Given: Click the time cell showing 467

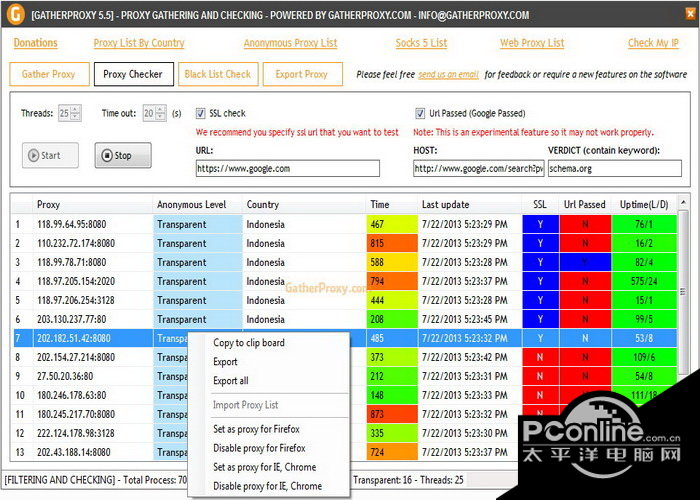Looking at the screenshot, I should (x=392, y=224).
